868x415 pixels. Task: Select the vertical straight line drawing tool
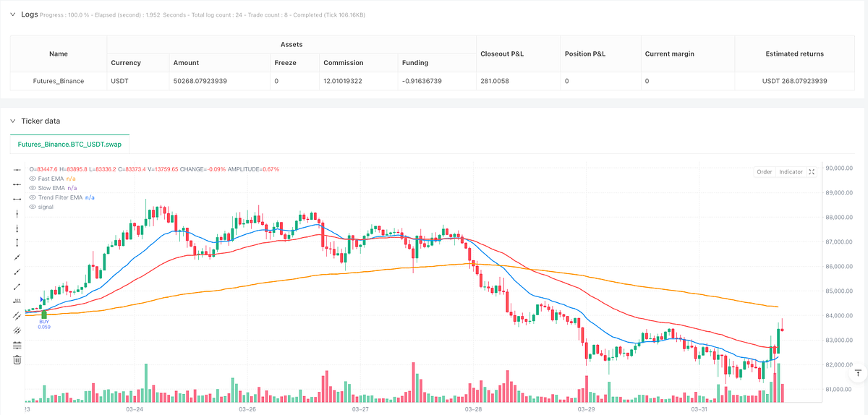(17, 213)
